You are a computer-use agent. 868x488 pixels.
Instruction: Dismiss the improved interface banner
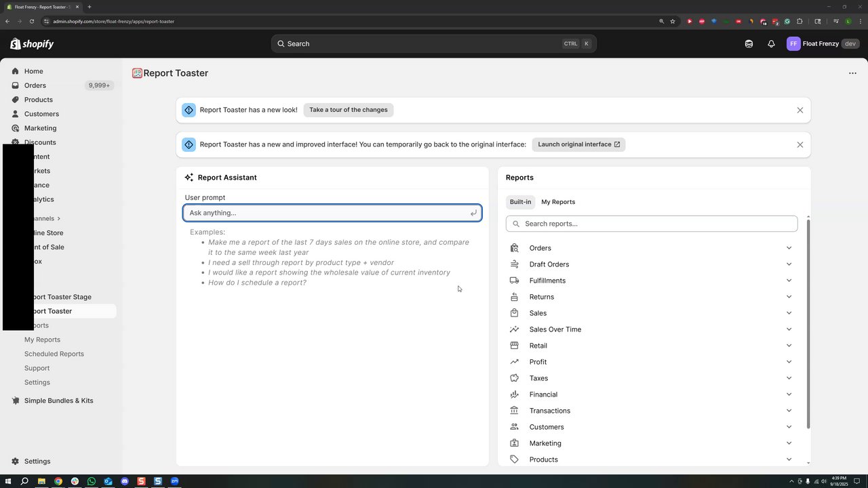coord(800,144)
